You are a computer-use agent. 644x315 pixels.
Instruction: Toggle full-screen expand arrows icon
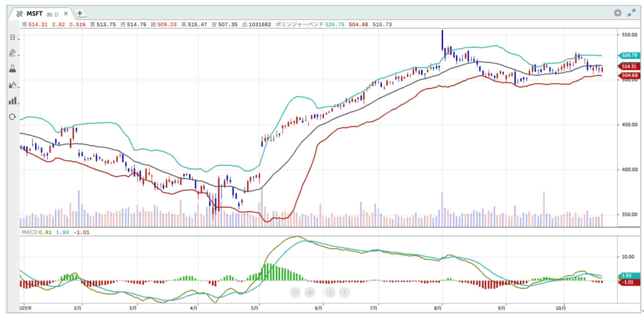632,12
